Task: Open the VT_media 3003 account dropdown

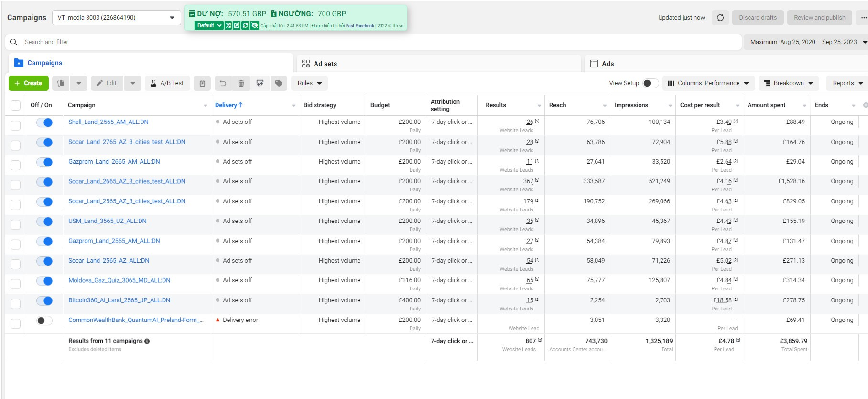Action: point(116,18)
